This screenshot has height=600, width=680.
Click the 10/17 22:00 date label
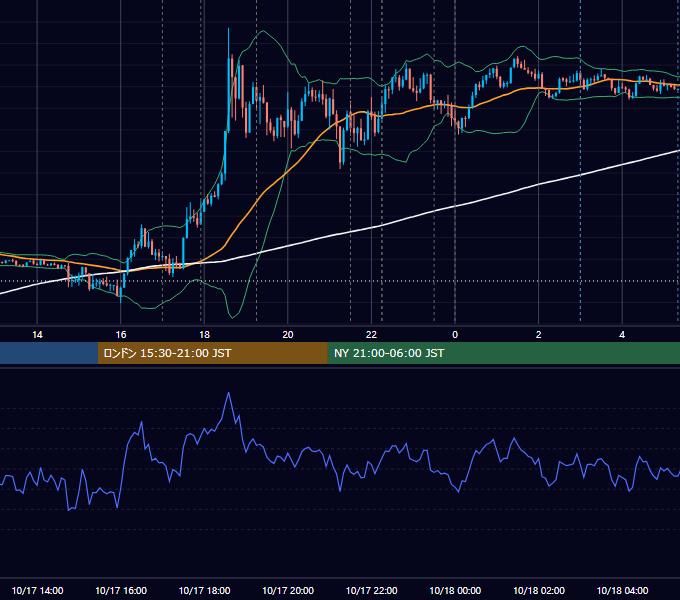[x=371, y=590]
